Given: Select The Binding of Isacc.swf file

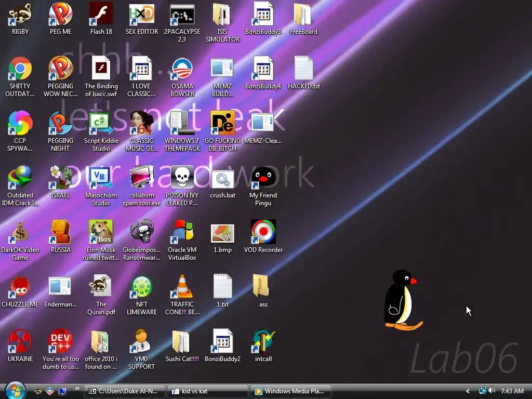Looking at the screenshot, I should coord(101,69).
